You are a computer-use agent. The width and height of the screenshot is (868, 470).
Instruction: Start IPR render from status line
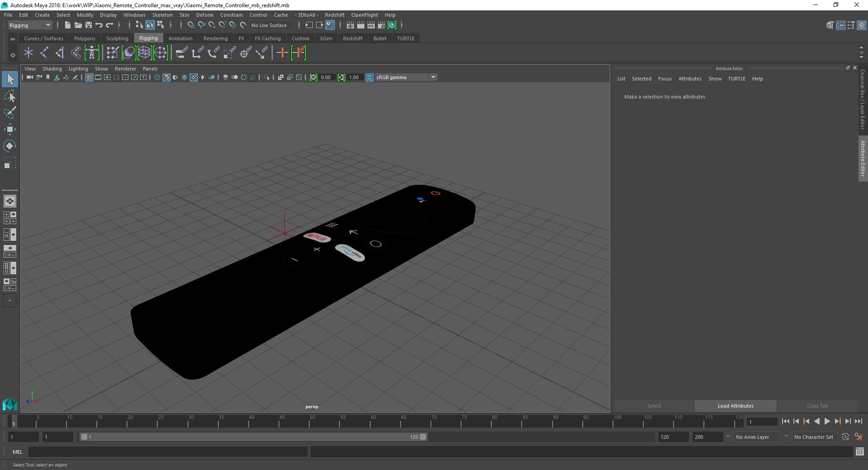pos(371,25)
